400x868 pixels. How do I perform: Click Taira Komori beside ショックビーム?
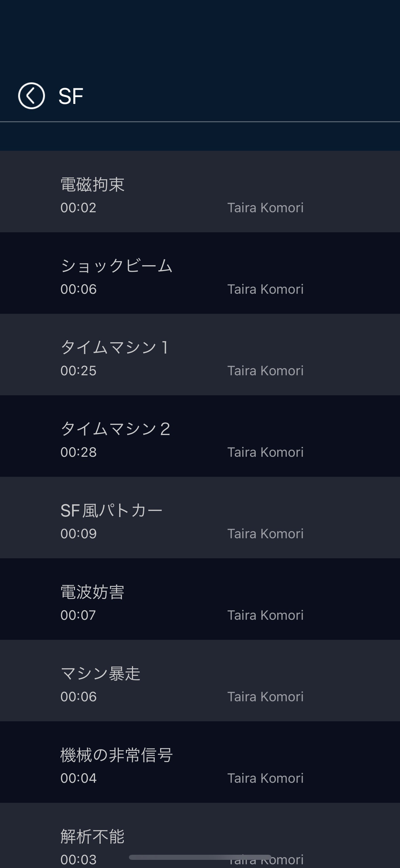point(265,289)
